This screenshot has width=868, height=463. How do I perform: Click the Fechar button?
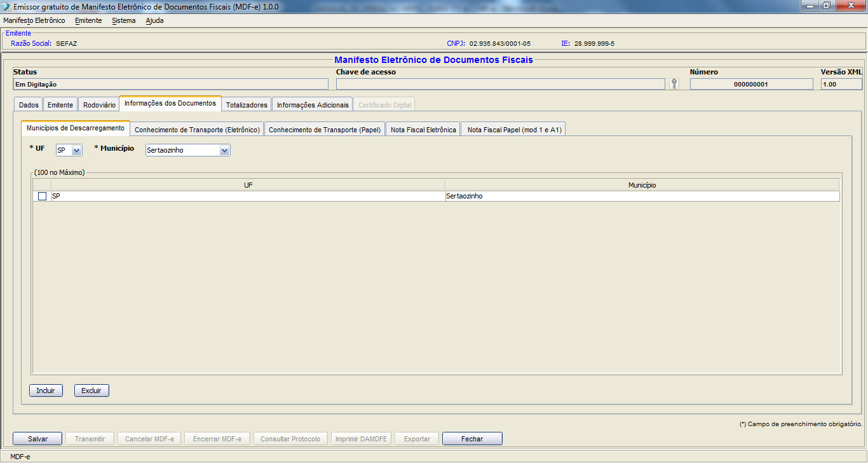pyautogui.click(x=472, y=439)
